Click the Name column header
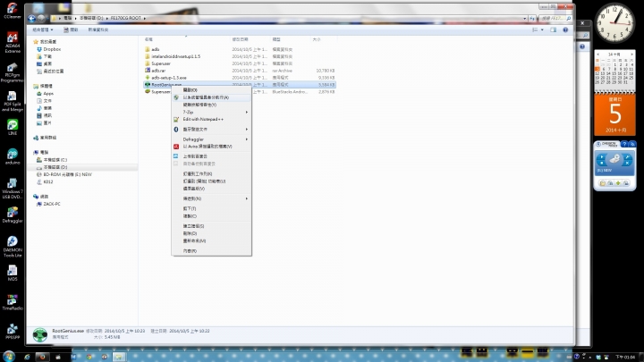 (187, 39)
